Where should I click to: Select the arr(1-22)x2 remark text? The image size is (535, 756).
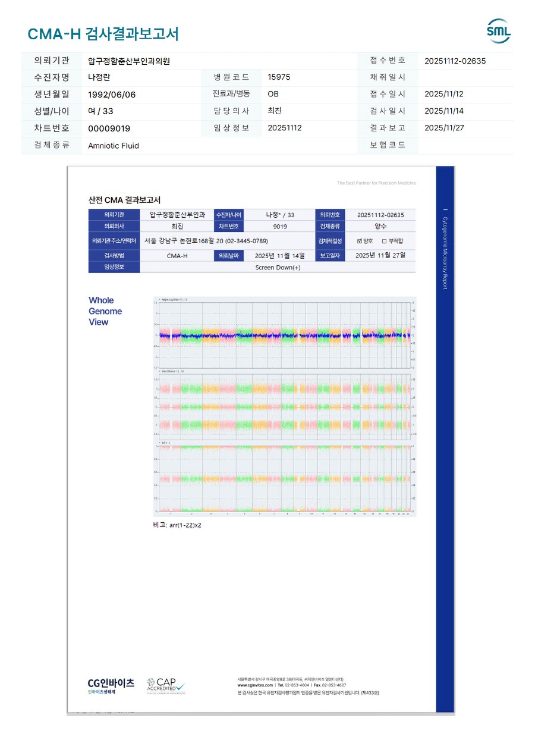[x=185, y=525]
